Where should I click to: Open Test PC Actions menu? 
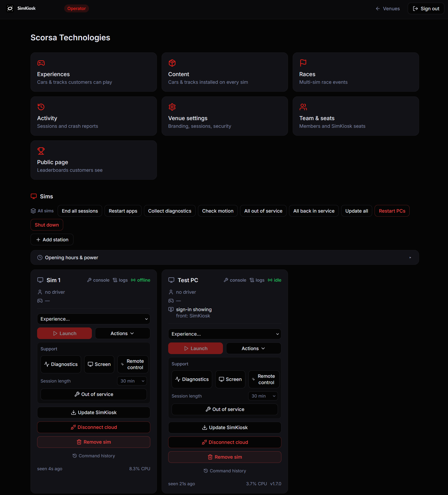pyautogui.click(x=254, y=349)
